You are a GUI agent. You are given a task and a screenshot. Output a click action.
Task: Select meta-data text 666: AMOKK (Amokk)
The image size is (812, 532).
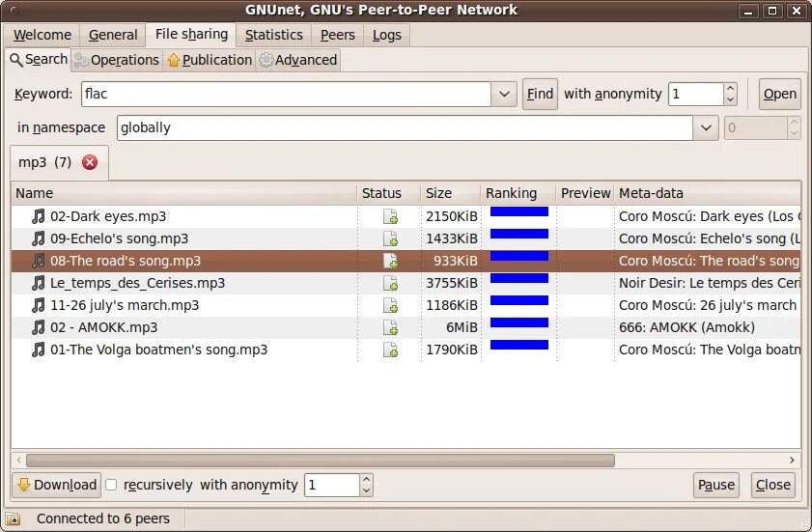click(x=686, y=327)
